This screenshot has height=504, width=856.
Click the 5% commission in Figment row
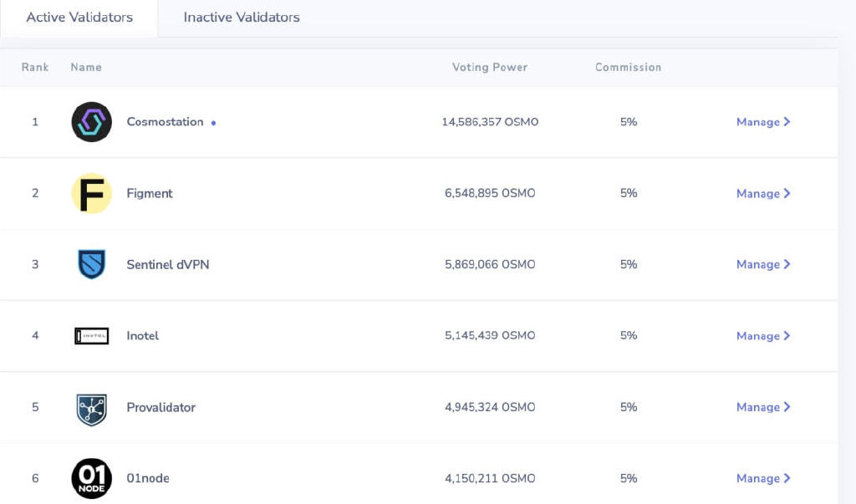(x=629, y=193)
